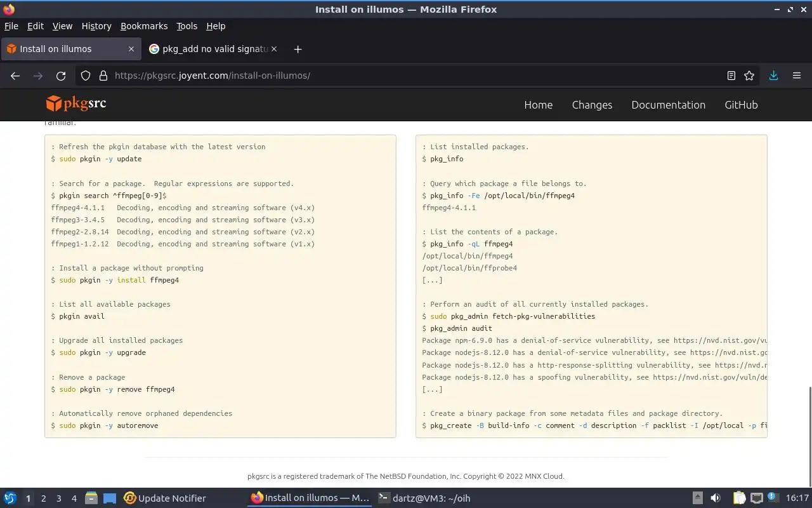Switch to workspace 1
812x508 pixels.
pyautogui.click(x=28, y=498)
